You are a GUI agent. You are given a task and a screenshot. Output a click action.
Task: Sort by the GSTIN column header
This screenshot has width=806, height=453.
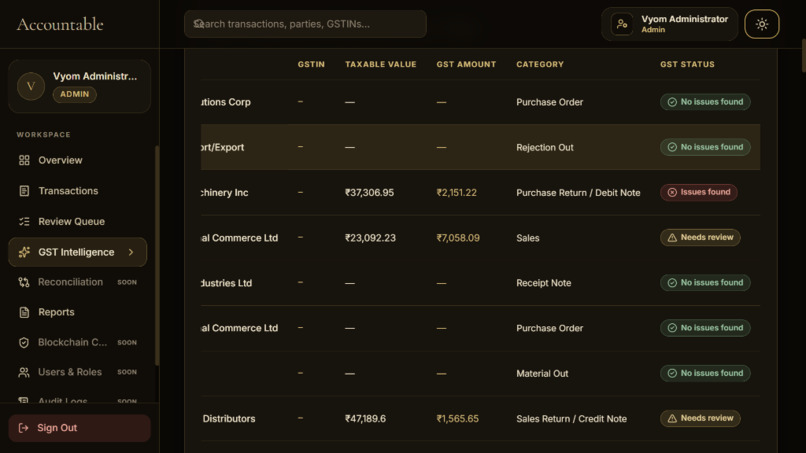coord(311,64)
